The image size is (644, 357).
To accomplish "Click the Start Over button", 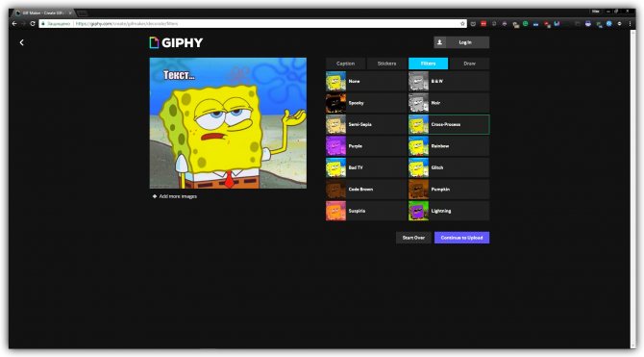I will (x=413, y=238).
